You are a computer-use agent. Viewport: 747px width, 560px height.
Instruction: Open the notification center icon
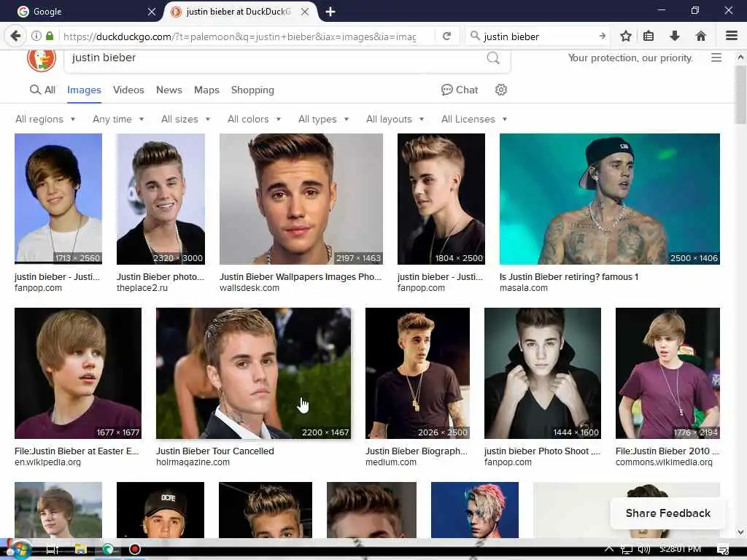tap(723, 550)
